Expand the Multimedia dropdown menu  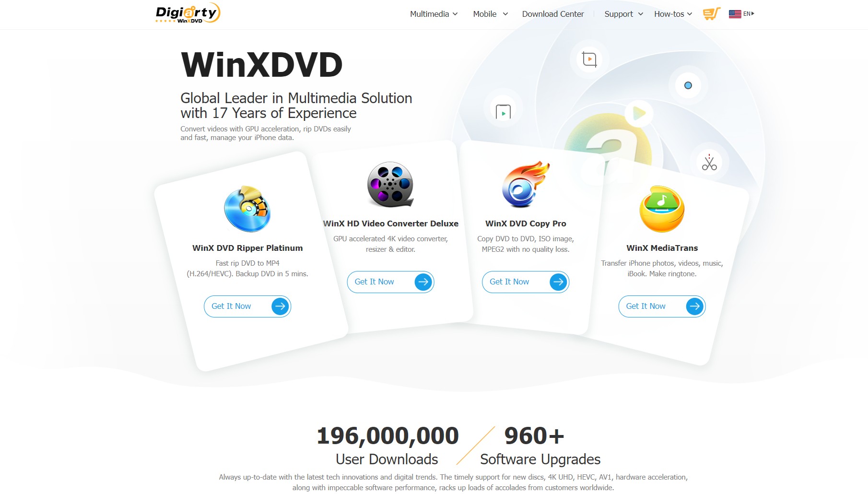coord(434,14)
